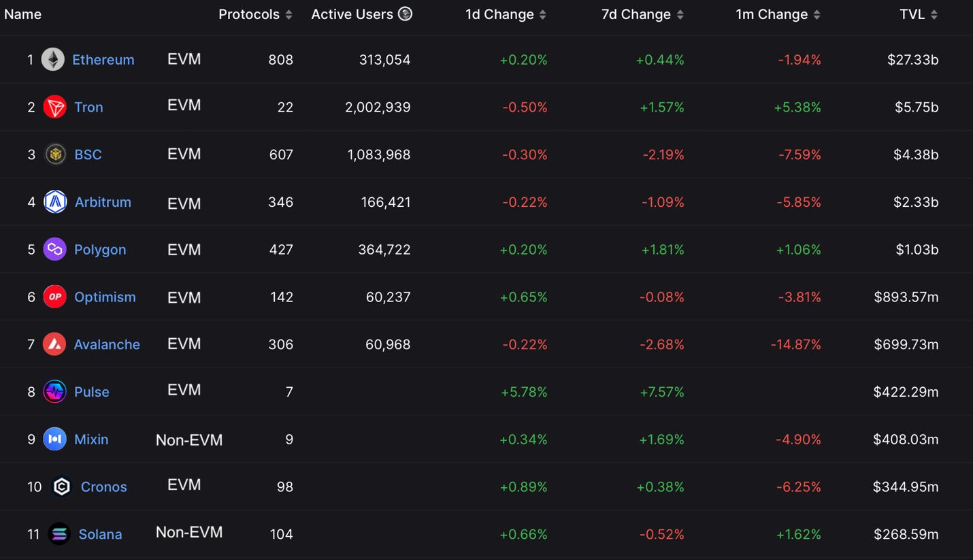Select Solana's protocols count 104

(281, 534)
